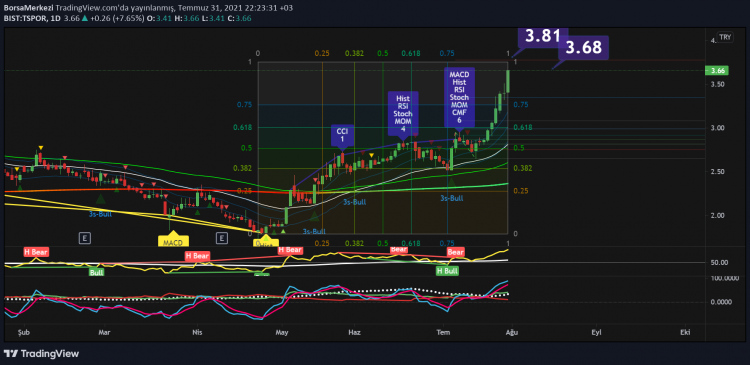Click the TradingView logo at bottom left
750x365 pixels.
(41, 354)
